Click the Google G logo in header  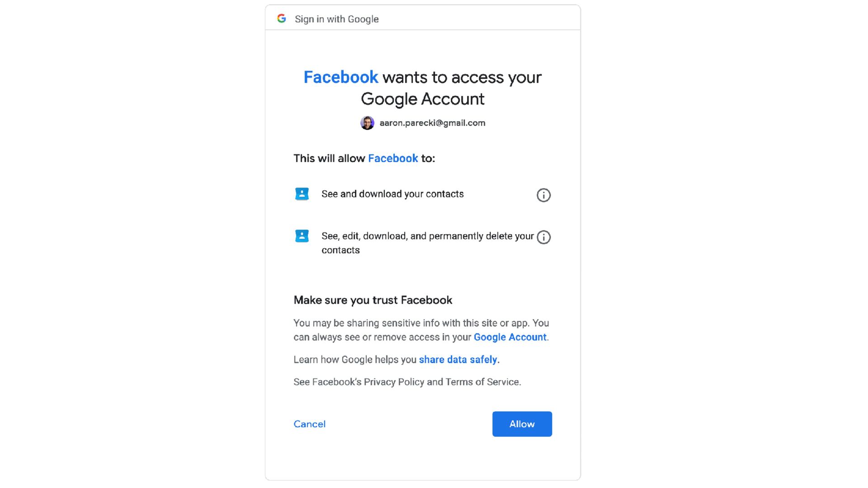pyautogui.click(x=282, y=19)
